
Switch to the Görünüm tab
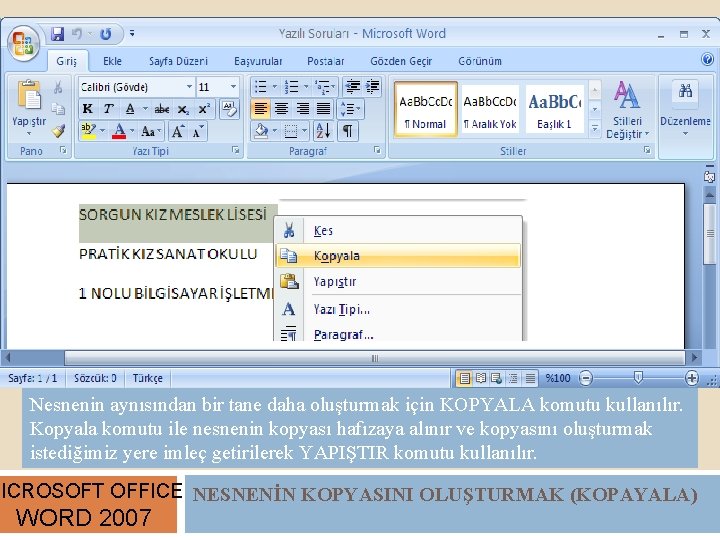click(x=480, y=61)
